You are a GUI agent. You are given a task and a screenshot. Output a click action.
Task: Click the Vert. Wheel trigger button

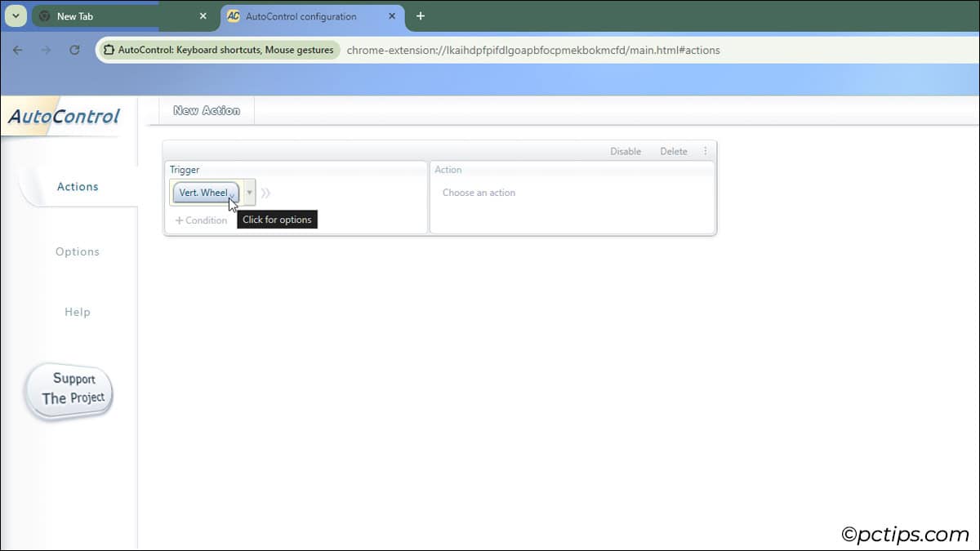point(206,193)
